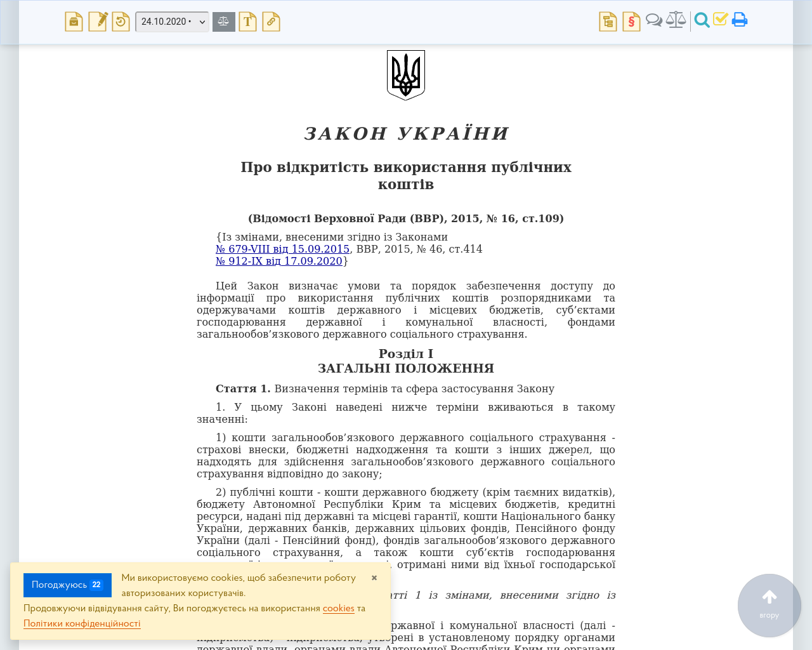Click the Відомості Верховної Ради publication line
The image size is (812, 650).
406,218
